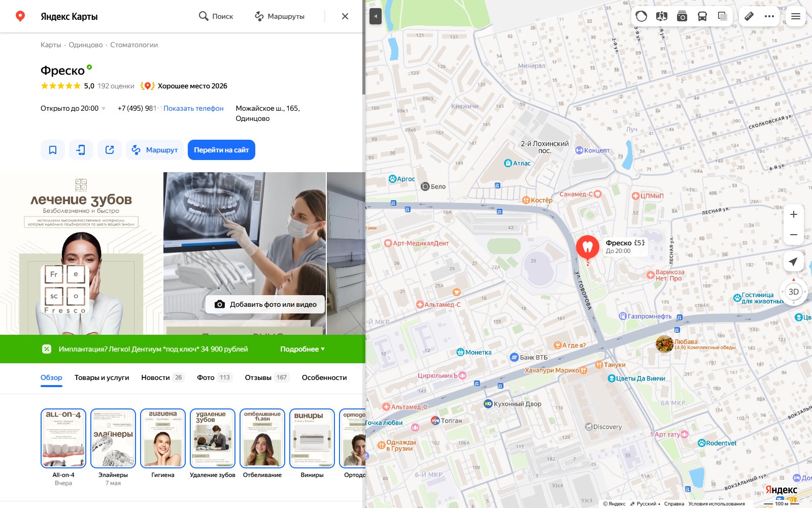This screenshot has width=812, height=508.
Task: Switch to the Особенности tab
Action: [324, 377]
